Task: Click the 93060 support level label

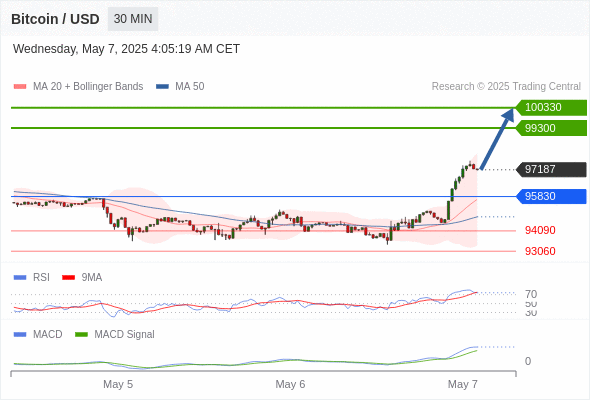Action: 540,251
